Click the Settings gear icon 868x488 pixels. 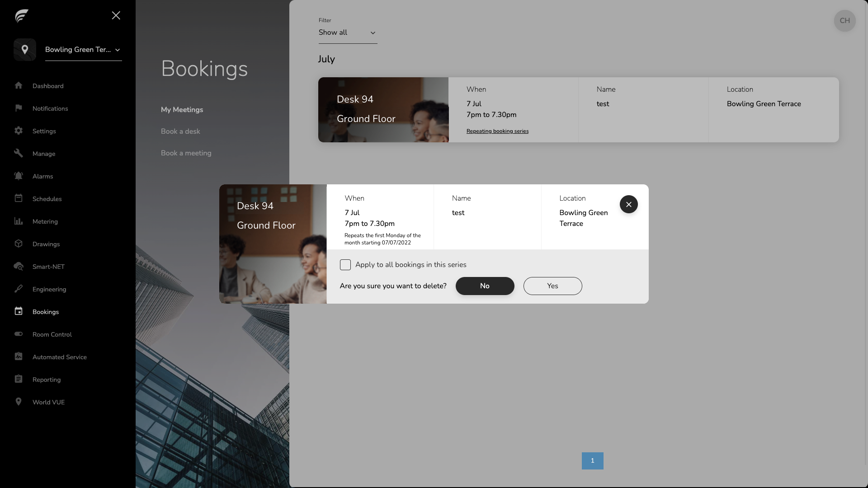19,131
